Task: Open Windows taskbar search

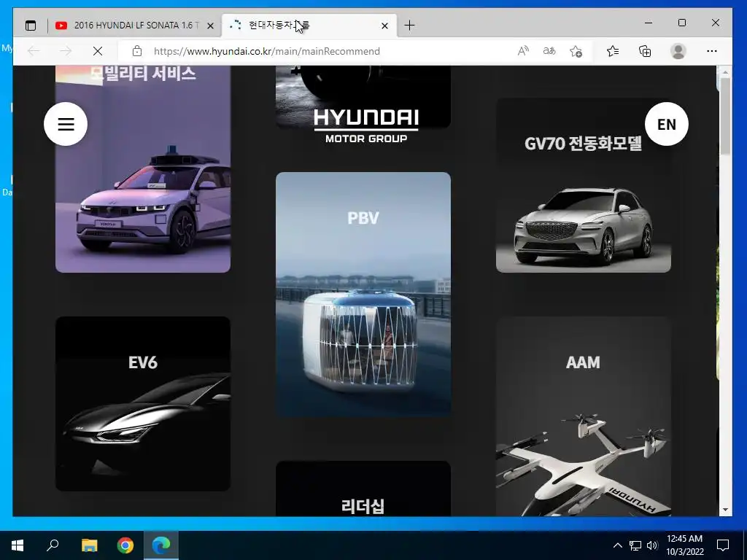Action: 53,545
